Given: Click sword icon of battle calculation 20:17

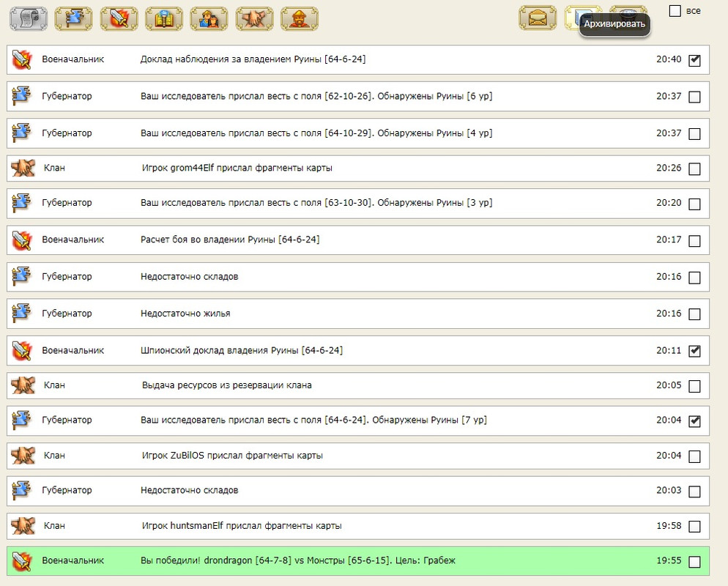Looking at the screenshot, I should 22,240.
